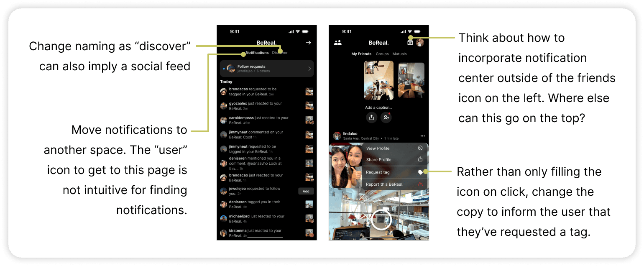
Task: Open thumbnail beside michaeljord's reaction notification
Action: 309,219
